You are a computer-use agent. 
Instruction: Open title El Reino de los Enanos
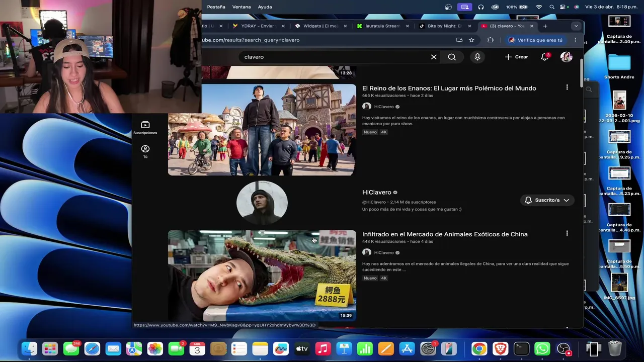click(x=449, y=88)
